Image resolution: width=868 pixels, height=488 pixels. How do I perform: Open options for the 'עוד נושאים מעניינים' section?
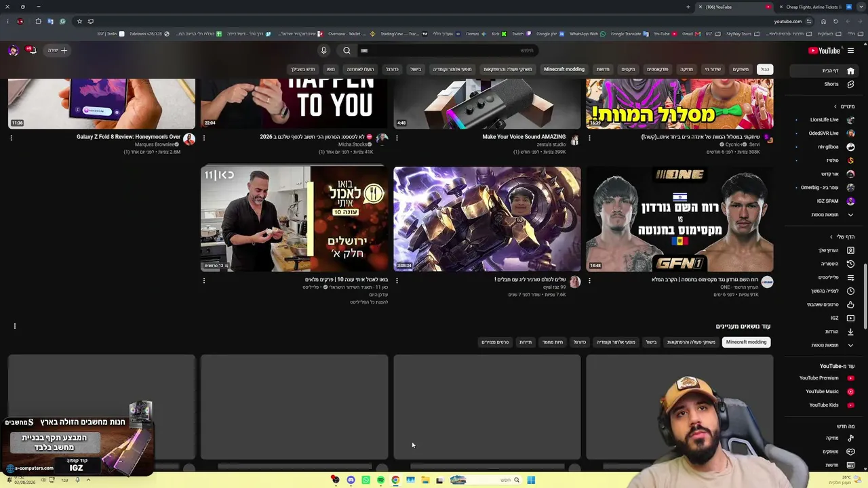point(14,326)
